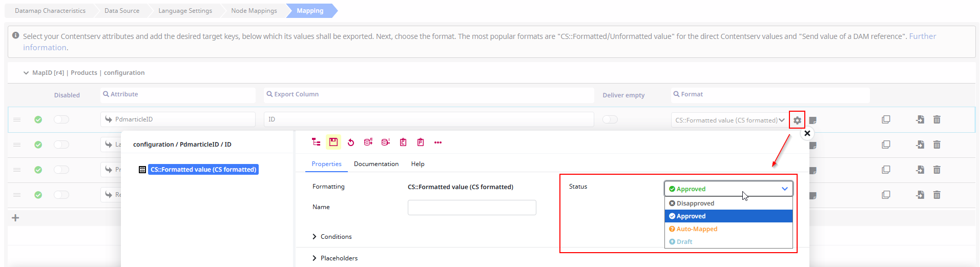Select Auto-Mapped in the Status list
Screen dimensions: 980x267
coord(728,229)
